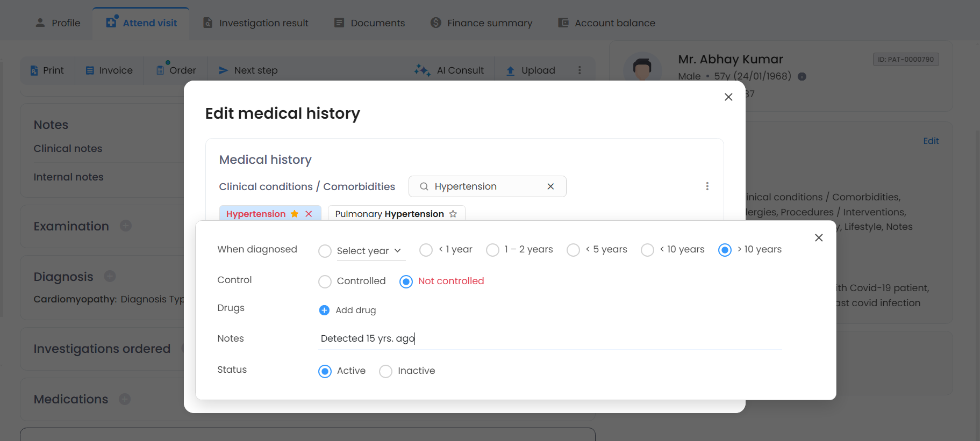The image size is (980, 441).
Task: Select the Controlled radio button
Action: coord(325,281)
